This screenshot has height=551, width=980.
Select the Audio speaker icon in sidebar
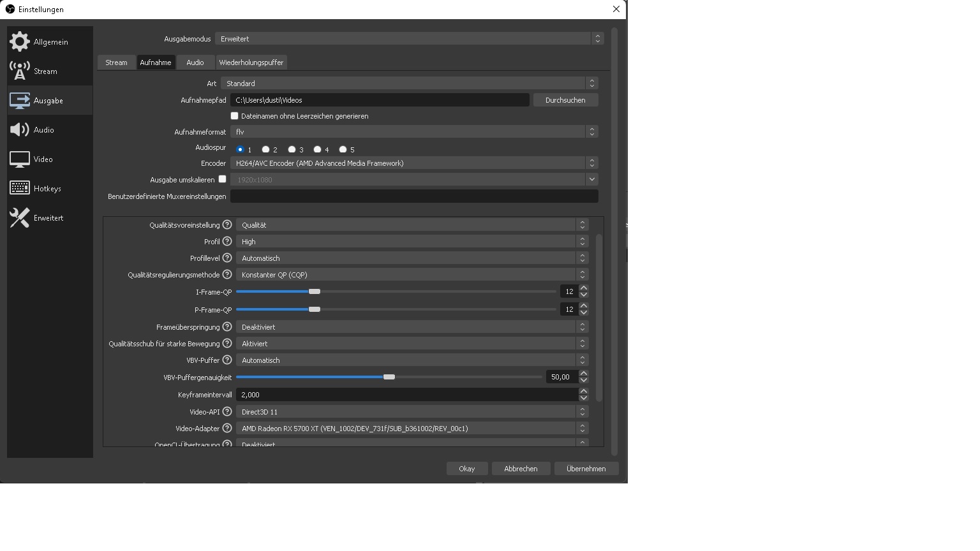click(20, 130)
